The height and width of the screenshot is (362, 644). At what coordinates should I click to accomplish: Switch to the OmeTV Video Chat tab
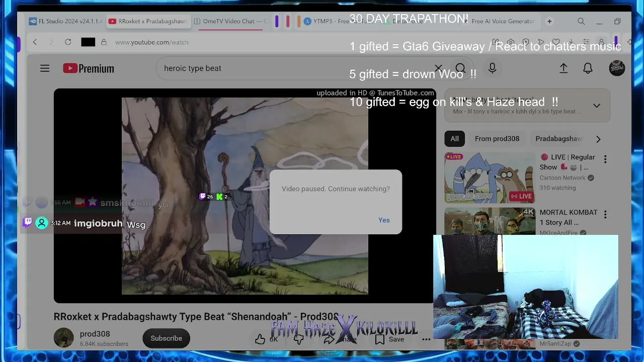(231, 21)
